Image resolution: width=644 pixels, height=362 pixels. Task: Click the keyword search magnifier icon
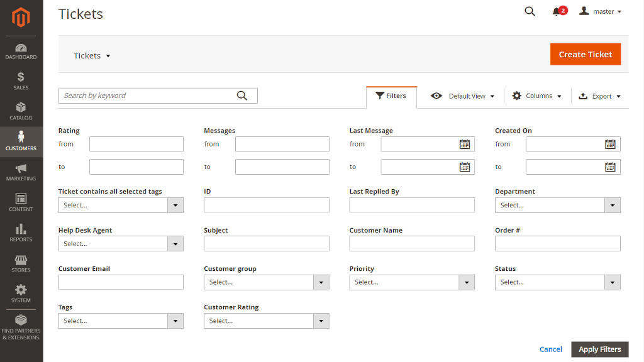[242, 96]
